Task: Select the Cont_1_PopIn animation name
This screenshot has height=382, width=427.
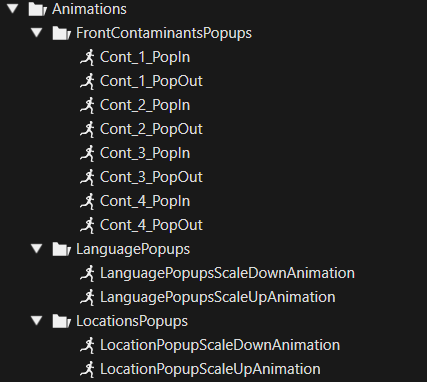Action: point(145,57)
